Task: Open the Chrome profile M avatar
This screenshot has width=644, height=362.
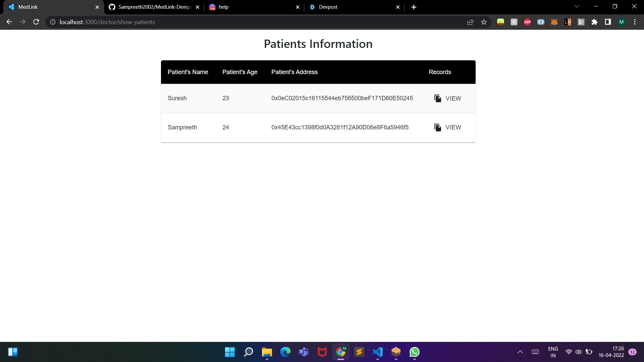Action: pos(621,22)
